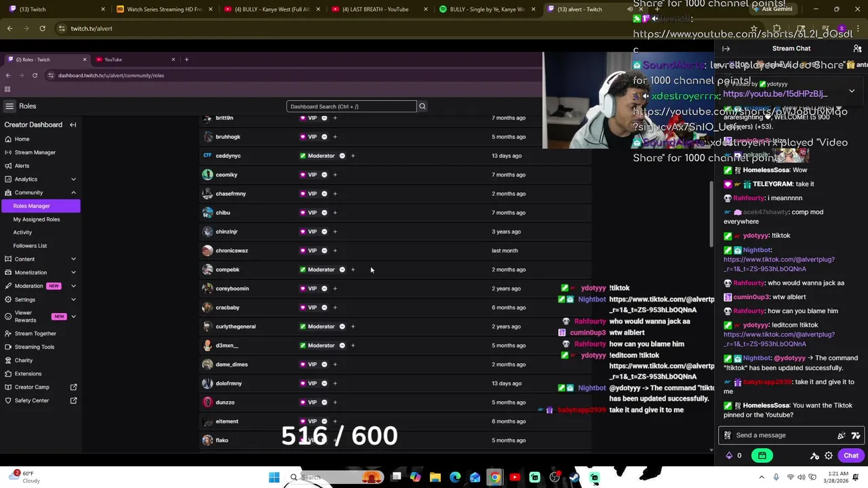Open Creator Camp external link icon

click(74, 387)
